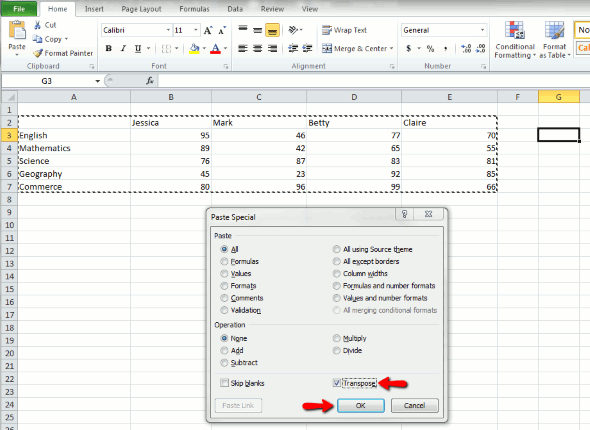Apply Accounting dollar format

[409, 48]
